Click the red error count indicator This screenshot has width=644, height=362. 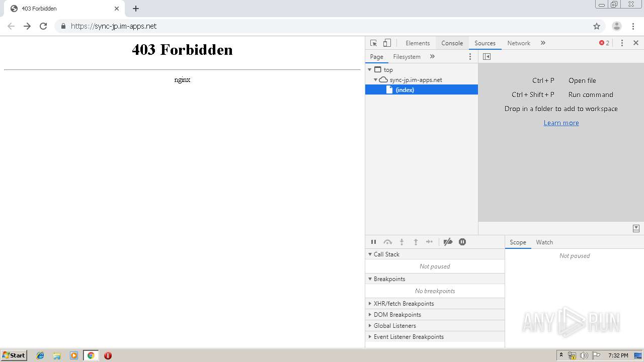point(604,43)
